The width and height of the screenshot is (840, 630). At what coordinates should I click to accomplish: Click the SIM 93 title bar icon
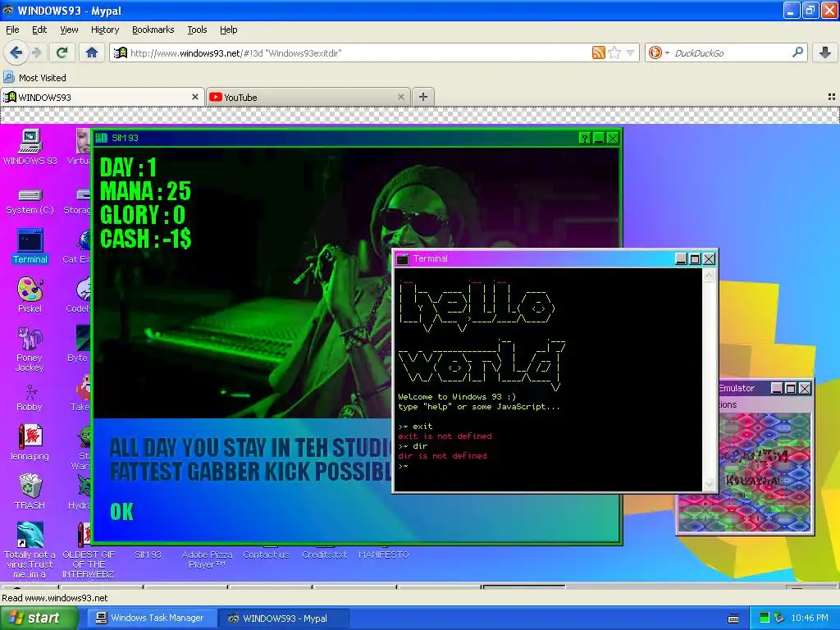pyautogui.click(x=101, y=138)
